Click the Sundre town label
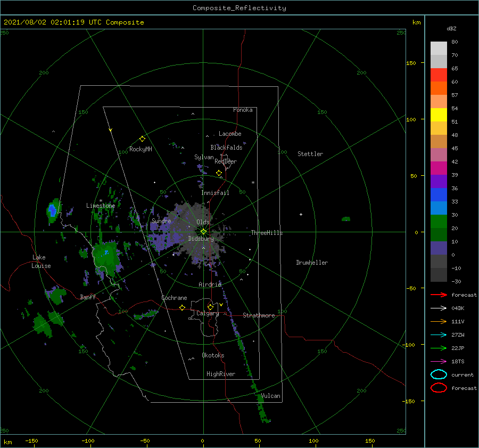 click(x=161, y=221)
